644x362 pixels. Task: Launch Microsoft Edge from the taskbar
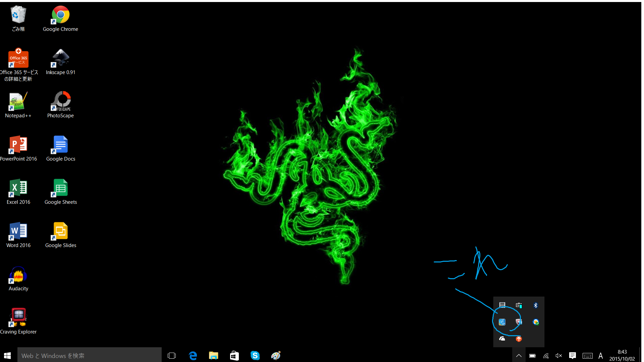coord(193,355)
